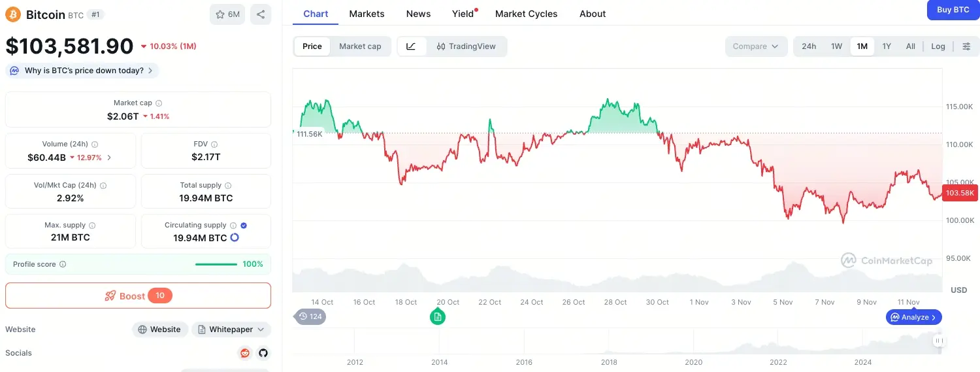Image resolution: width=980 pixels, height=372 pixels.
Task: Open the Reddit social link icon
Action: (245, 353)
